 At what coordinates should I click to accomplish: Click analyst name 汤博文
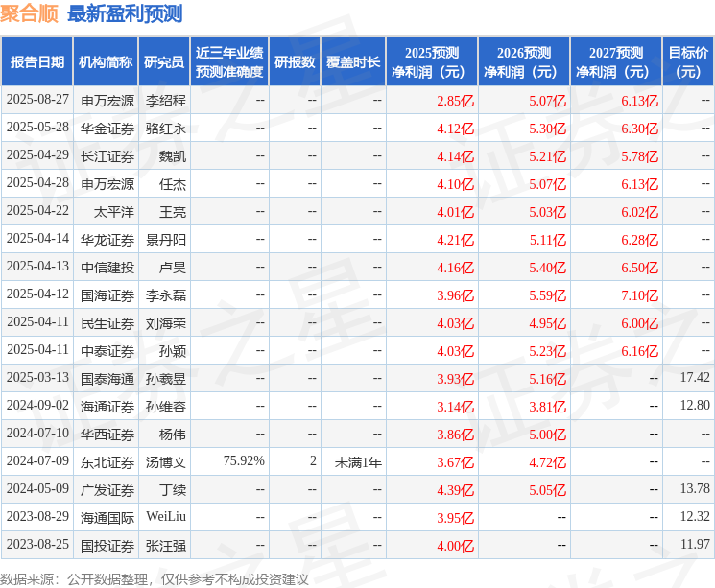[166, 462]
